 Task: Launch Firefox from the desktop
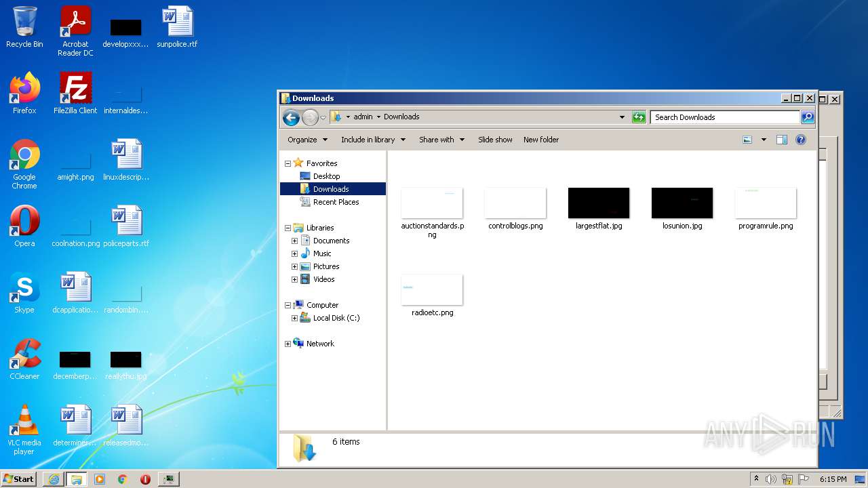(24, 93)
